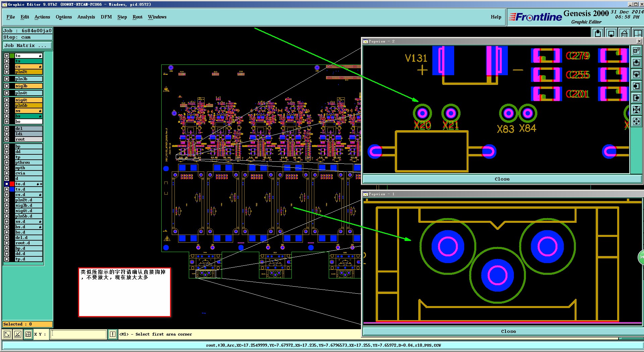Select the 'sig4t' layer name
Screen dimensions: 644x352
point(29,100)
